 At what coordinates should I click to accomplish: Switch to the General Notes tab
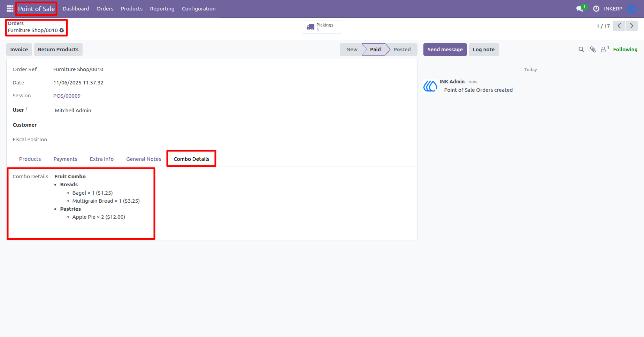(144, 159)
